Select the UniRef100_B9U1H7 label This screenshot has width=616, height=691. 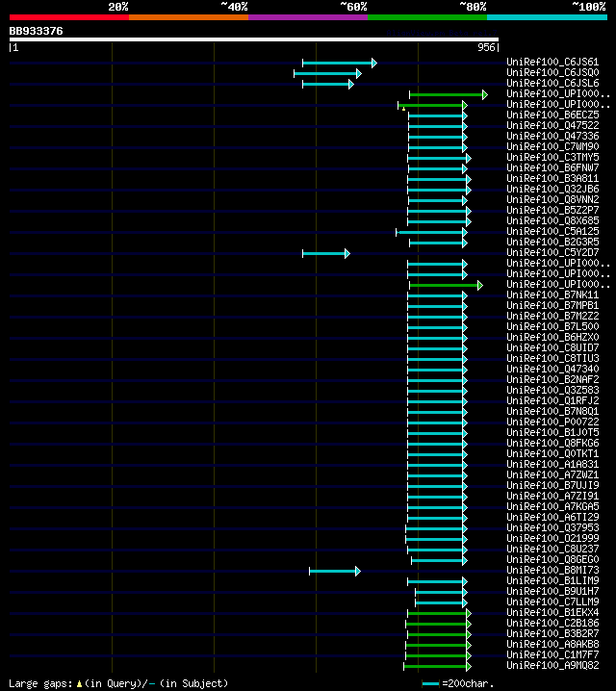552,591
